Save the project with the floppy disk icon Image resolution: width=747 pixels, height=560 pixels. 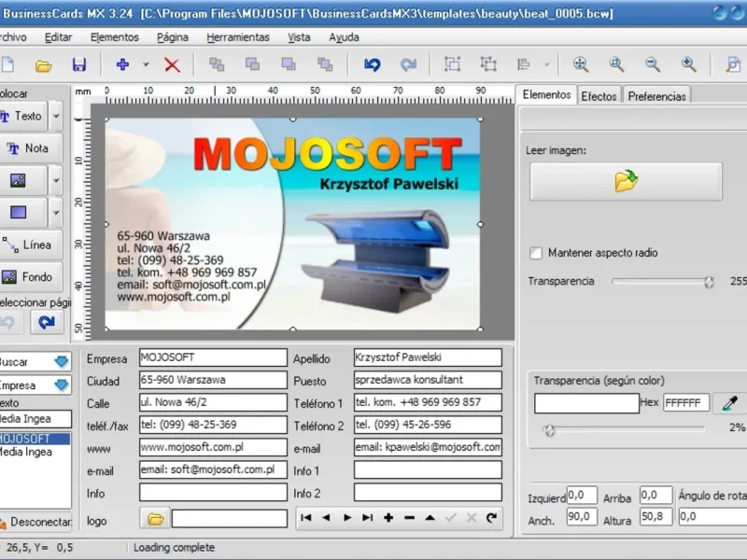(79, 64)
